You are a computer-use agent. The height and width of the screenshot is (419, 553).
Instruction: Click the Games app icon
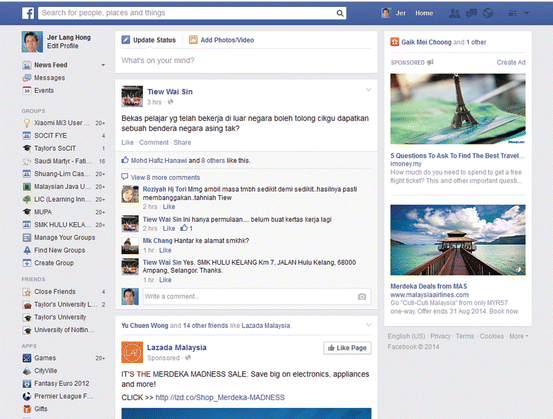pyautogui.click(x=27, y=358)
